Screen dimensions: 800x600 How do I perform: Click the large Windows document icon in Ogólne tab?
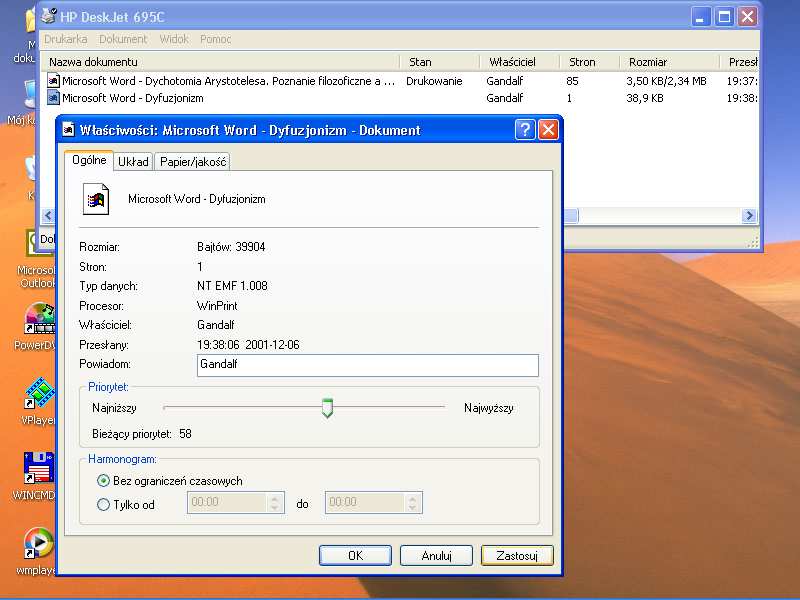click(x=96, y=199)
